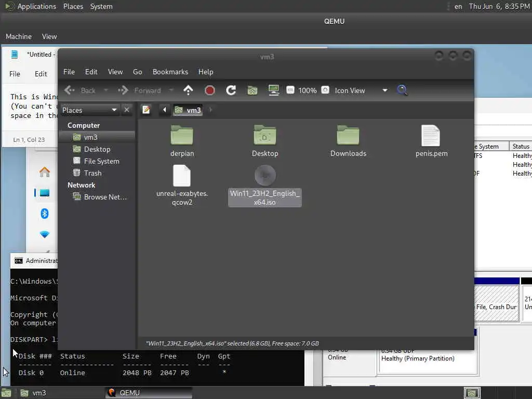Click the Home icon in the guest Settings window
532x399 pixels.
click(45, 172)
